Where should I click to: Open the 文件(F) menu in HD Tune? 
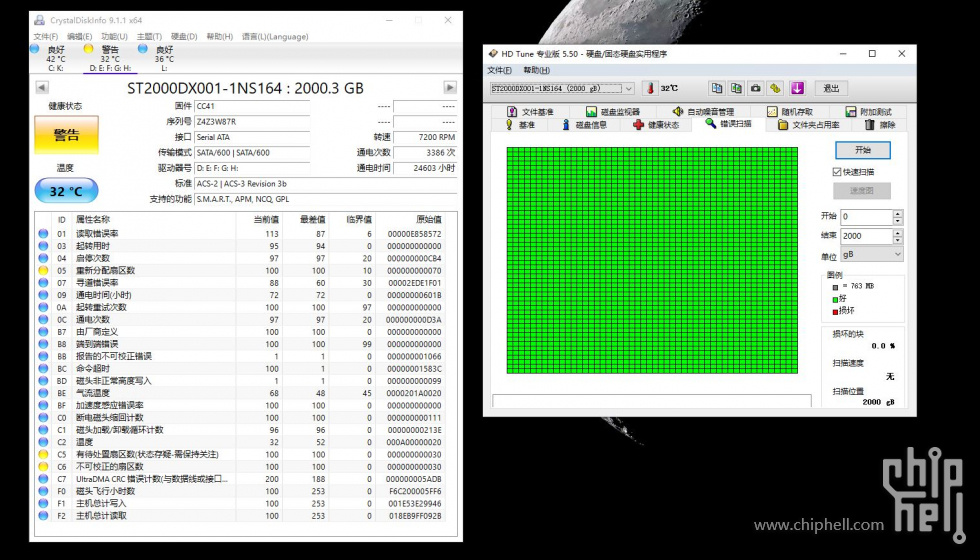click(499, 70)
